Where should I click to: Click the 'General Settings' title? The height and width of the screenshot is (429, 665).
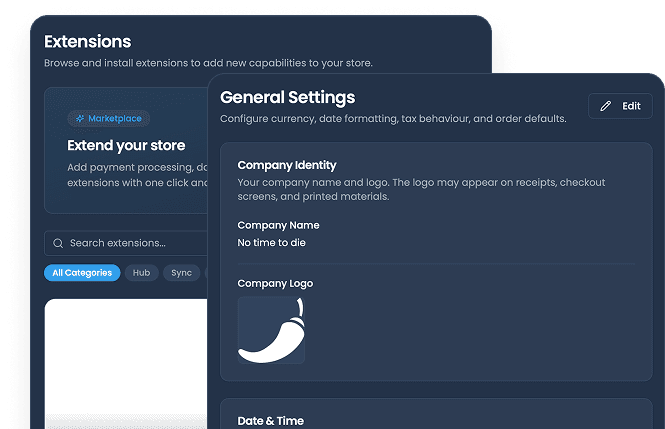[x=288, y=98]
